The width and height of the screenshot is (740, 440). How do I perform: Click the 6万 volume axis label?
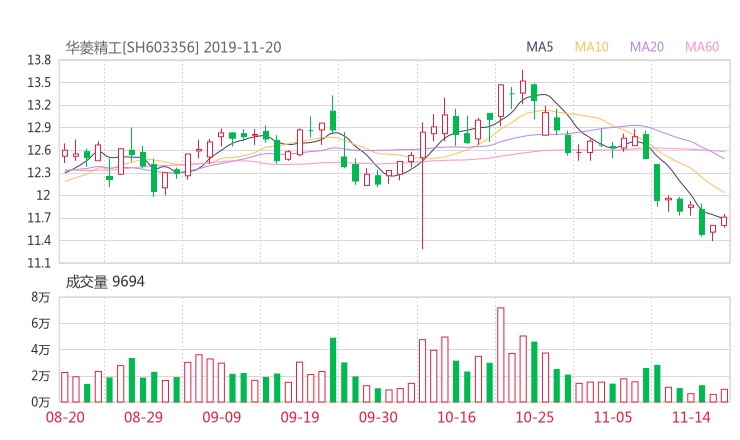coord(41,323)
